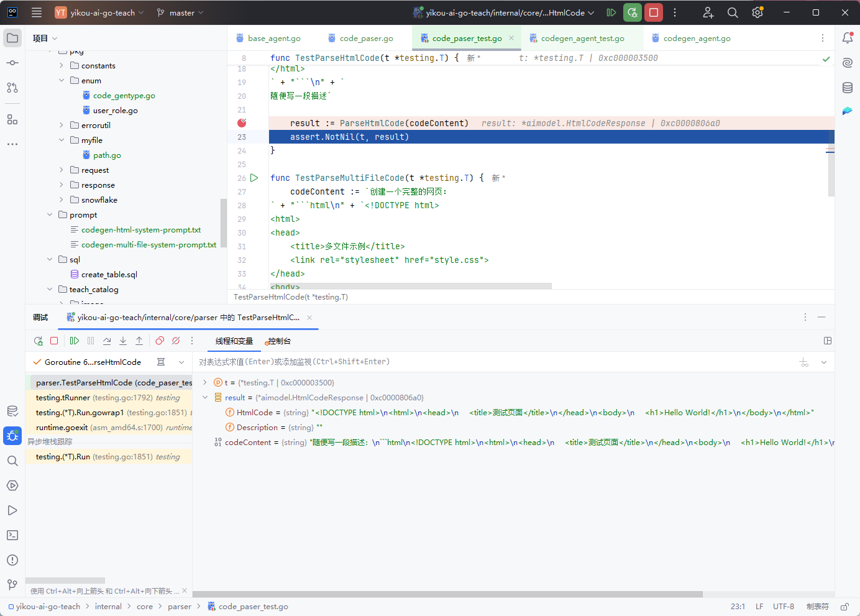Screen dimensions: 860x616
Task: Open IDE settings gear in title bar
Action: 757,12
